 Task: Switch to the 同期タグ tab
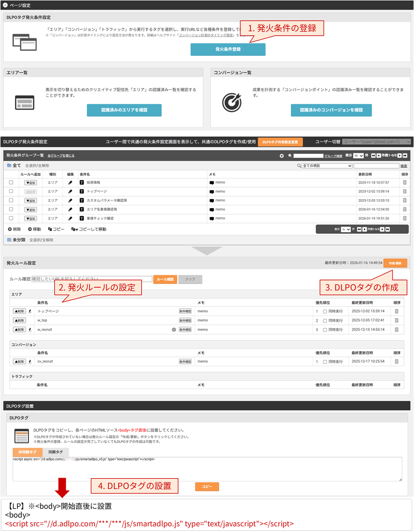coord(56,452)
